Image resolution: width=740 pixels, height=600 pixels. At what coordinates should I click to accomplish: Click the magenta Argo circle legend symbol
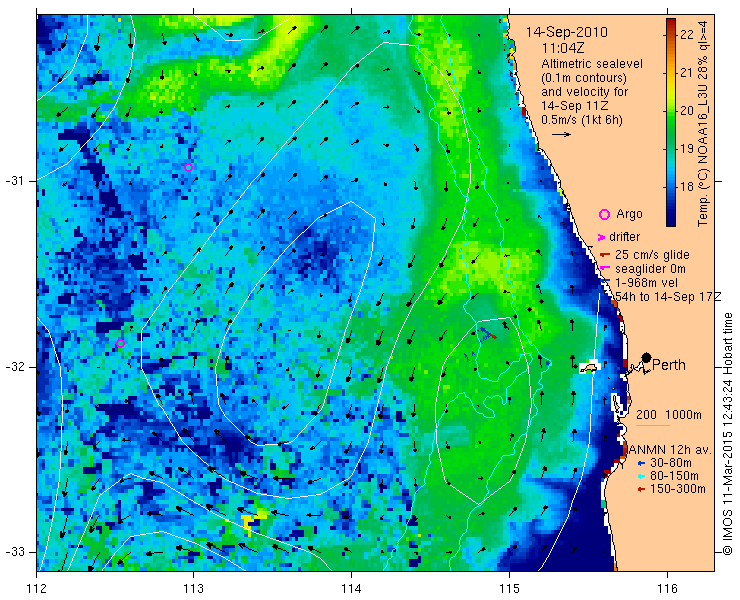[x=604, y=214]
